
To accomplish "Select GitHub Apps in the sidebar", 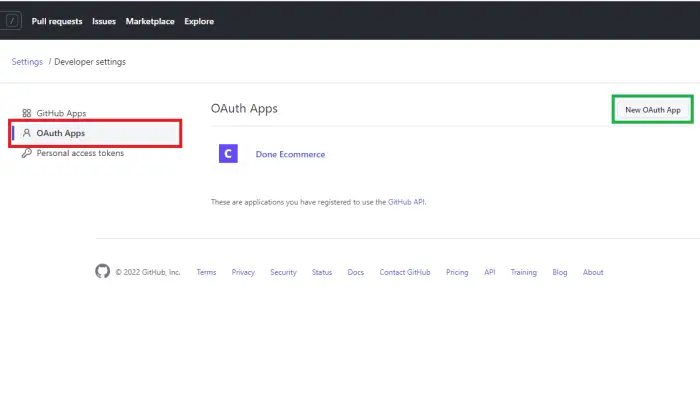I will click(x=61, y=113).
